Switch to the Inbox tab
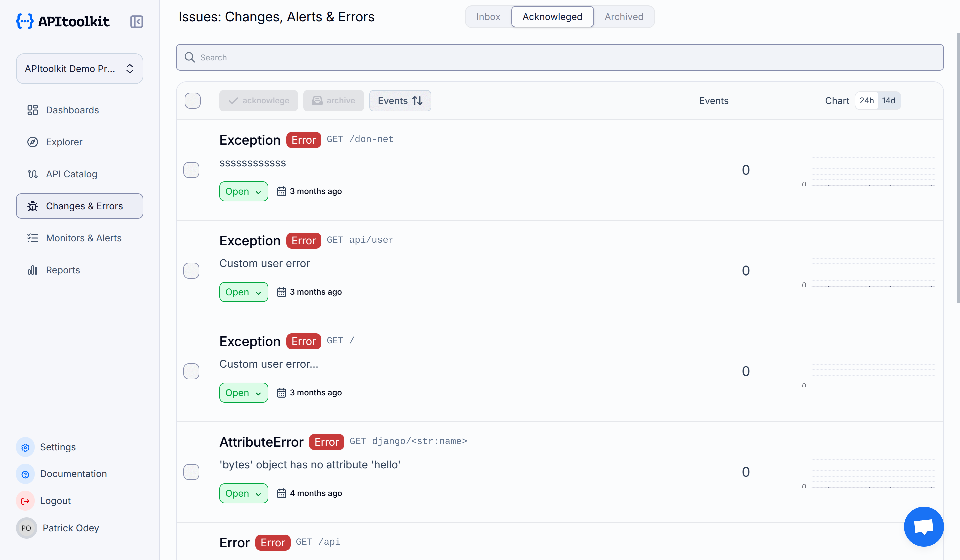The width and height of the screenshot is (960, 560). [x=488, y=16]
